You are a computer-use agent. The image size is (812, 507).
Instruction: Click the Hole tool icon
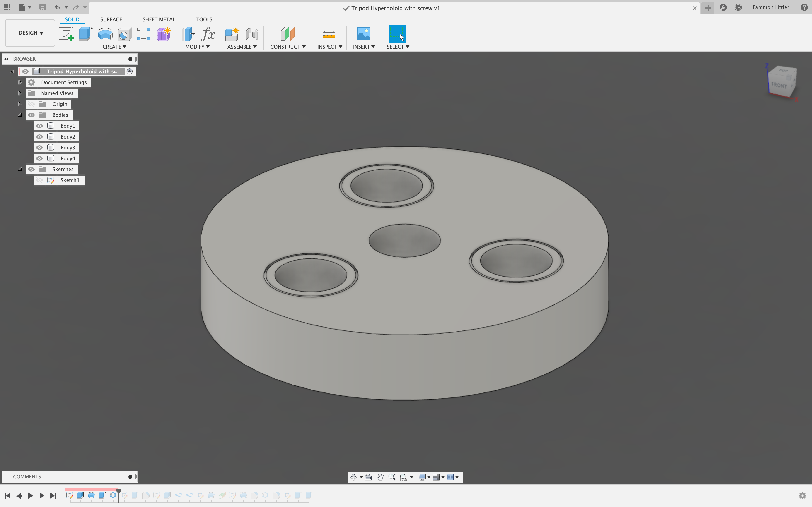[125, 34]
